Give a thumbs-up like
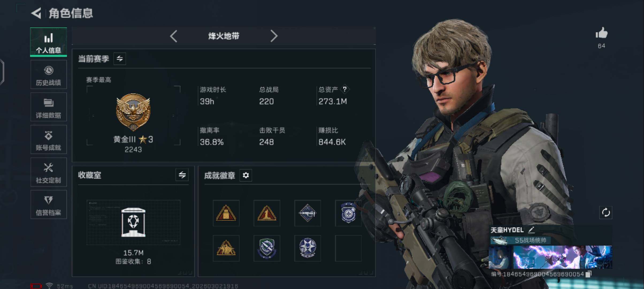This screenshot has width=644, height=289. (x=601, y=33)
